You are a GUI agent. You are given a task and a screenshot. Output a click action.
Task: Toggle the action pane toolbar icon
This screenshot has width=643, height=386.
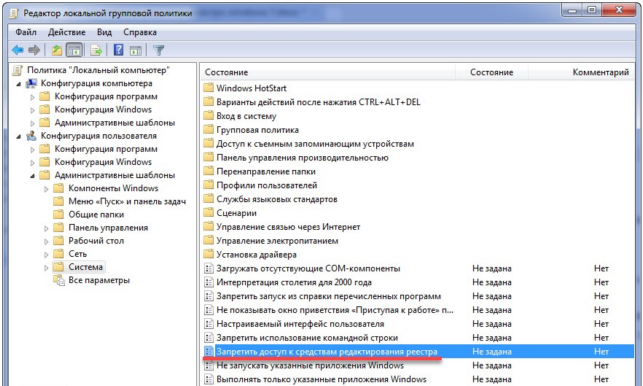[x=136, y=50]
